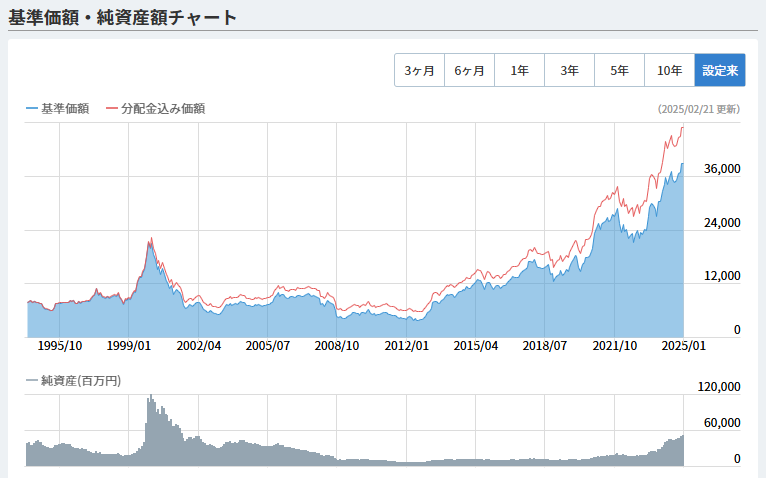Screen dimensions: 766x478
Task: Toggle the 分配金込み価額 legend entry
Action: pos(155,109)
